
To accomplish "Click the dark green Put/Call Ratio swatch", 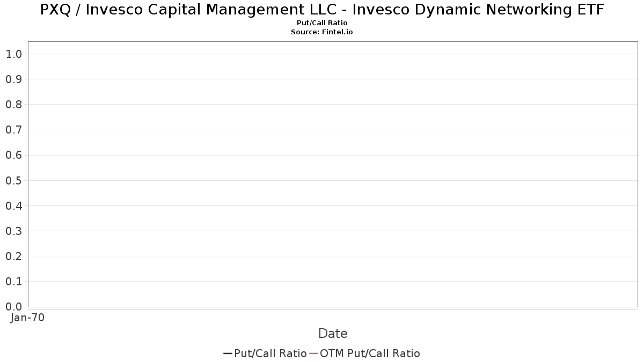I will click(x=228, y=353).
